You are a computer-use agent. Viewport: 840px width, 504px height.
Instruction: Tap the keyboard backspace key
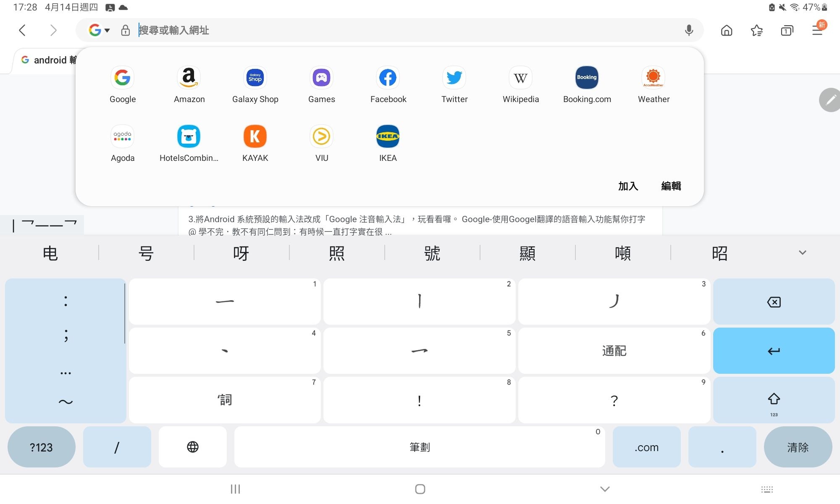click(774, 302)
